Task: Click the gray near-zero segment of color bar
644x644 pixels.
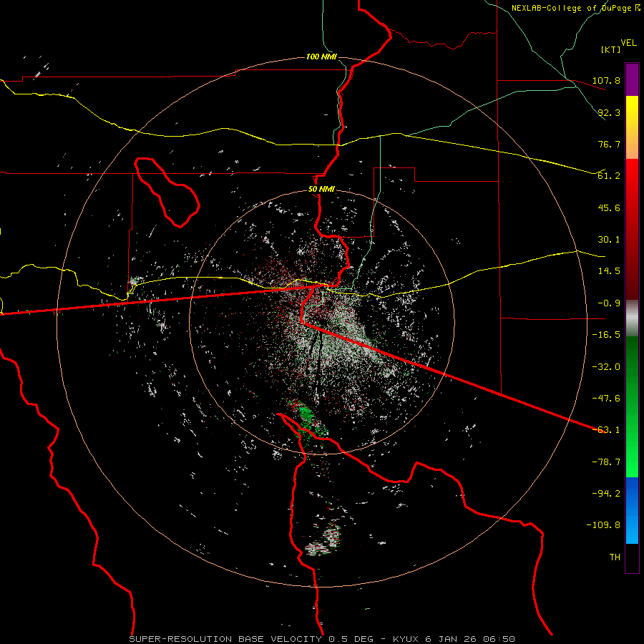Action: click(632, 318)
